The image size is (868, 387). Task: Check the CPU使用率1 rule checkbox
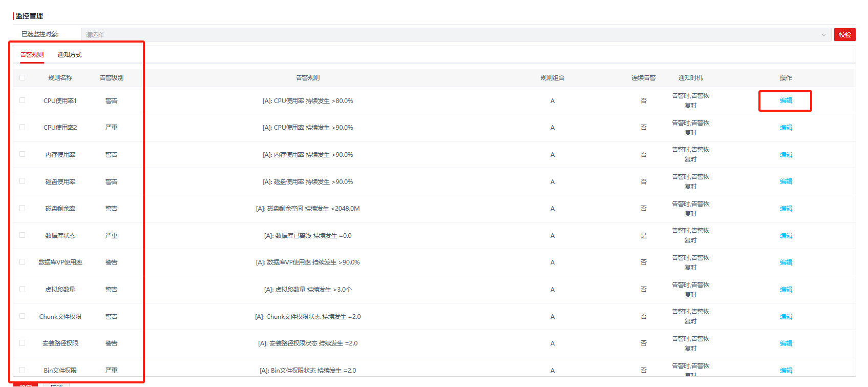tap(22, 100)
